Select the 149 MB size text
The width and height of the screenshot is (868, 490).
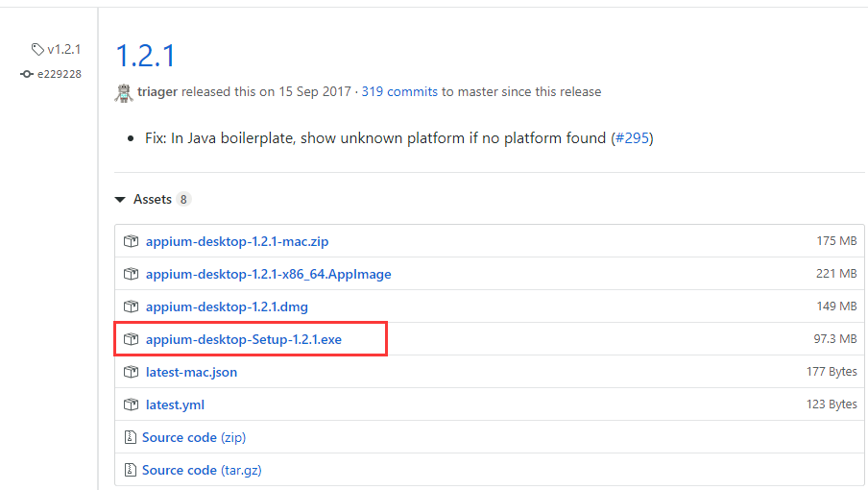point(836,306)
